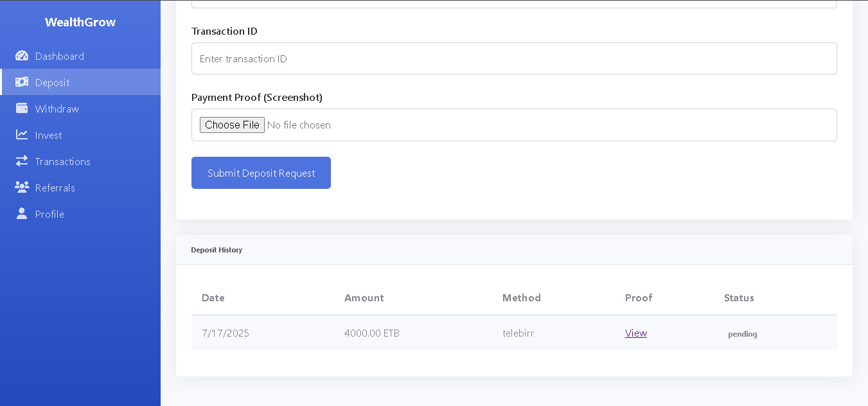The width and height of the screenshot is (868, 406).
Task: Navigate to Invest section
Action: 80,135
